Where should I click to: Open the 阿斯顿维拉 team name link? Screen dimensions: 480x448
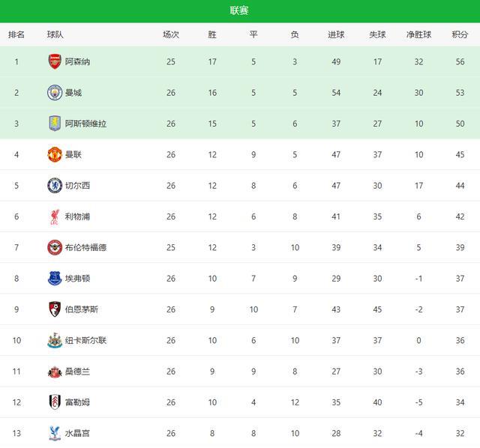[x=85, y=124]
